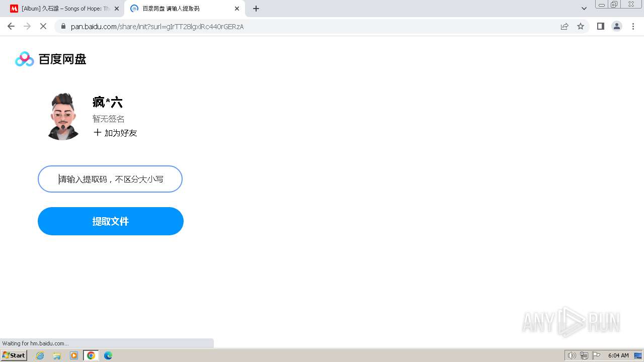
Task: Share this page icon
Action: click(x=565, y=26)
